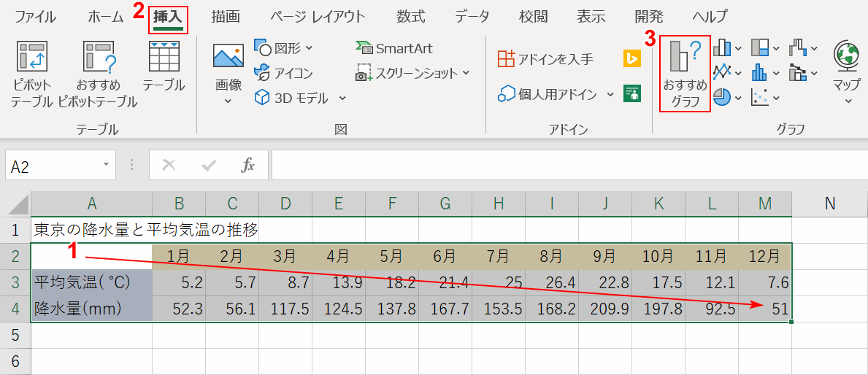This screenshot has width=868, height=375.
Task: Switch to the 描画 tab
Action: (x=226, y=17)
